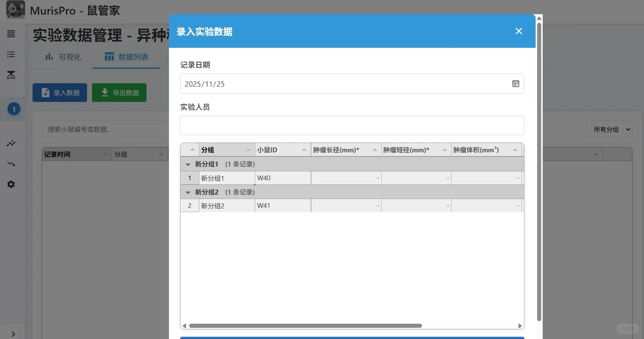Open the 所有分组 group filter dropdown
The image size is (644, 339).
click(609, 129)
